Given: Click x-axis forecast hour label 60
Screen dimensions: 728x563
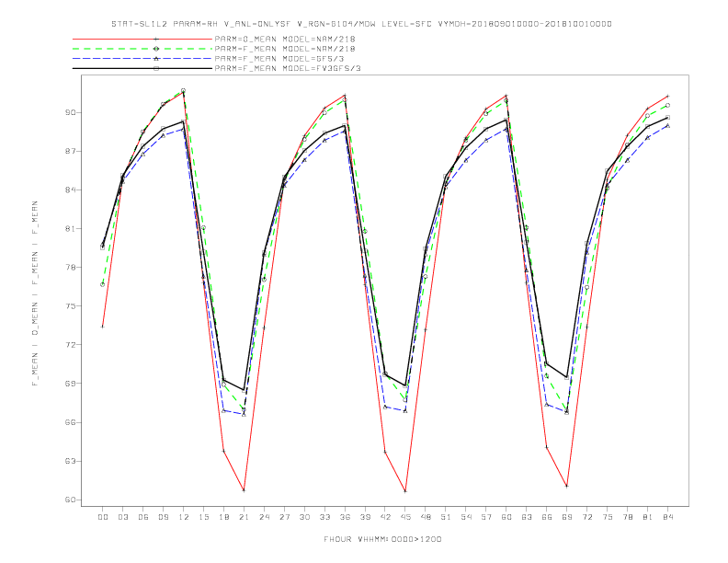Looking at the screenshot, I should coord(506,517).
